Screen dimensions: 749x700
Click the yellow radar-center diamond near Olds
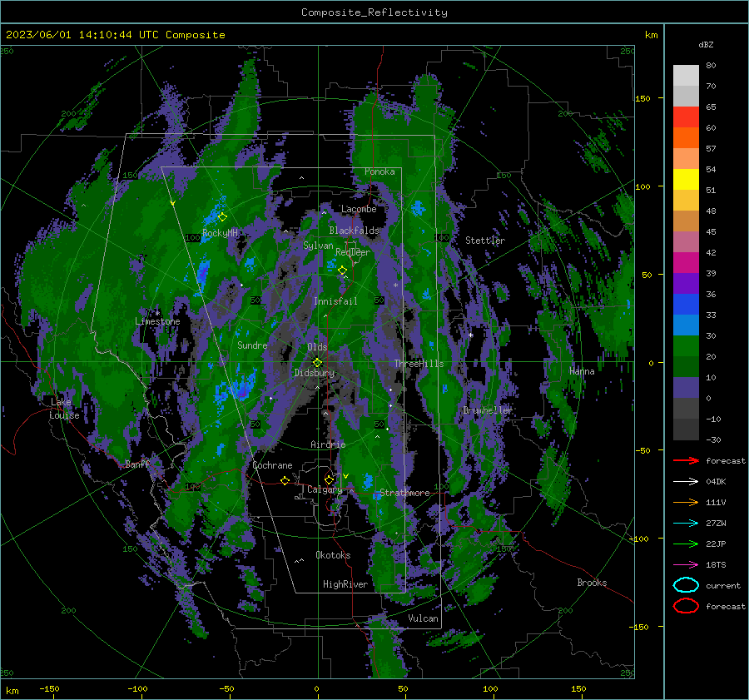coord(317,363)
